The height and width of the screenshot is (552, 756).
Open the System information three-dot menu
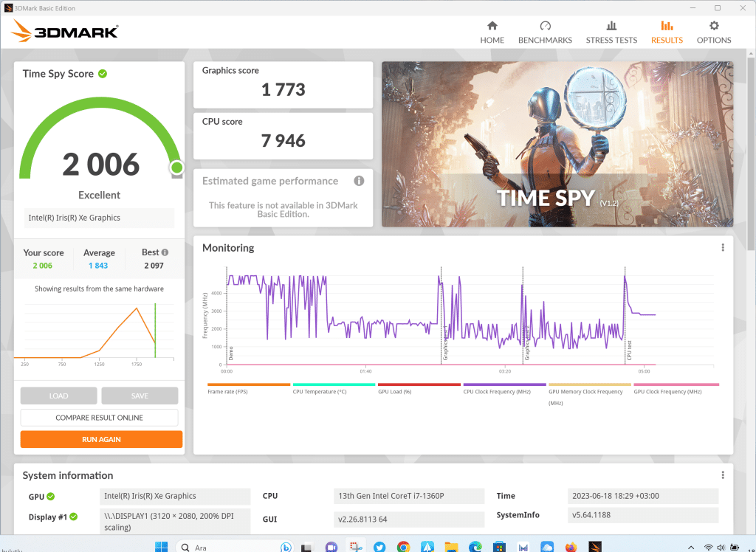(x=722, y=475)
